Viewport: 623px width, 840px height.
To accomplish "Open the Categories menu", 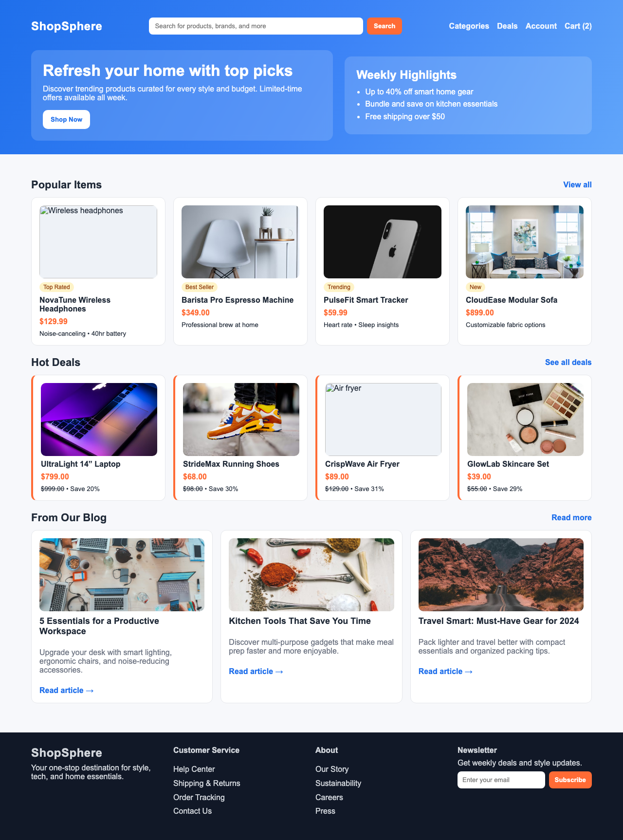I will (x=469, y=26).
